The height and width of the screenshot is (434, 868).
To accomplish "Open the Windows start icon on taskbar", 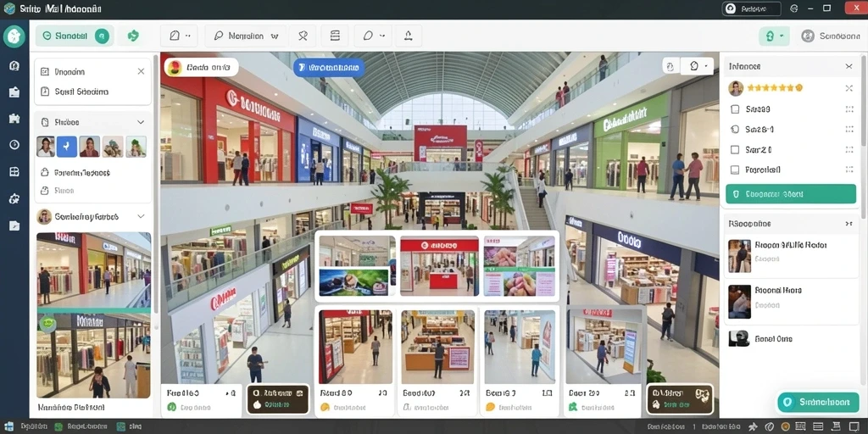I will coord(8,427).
